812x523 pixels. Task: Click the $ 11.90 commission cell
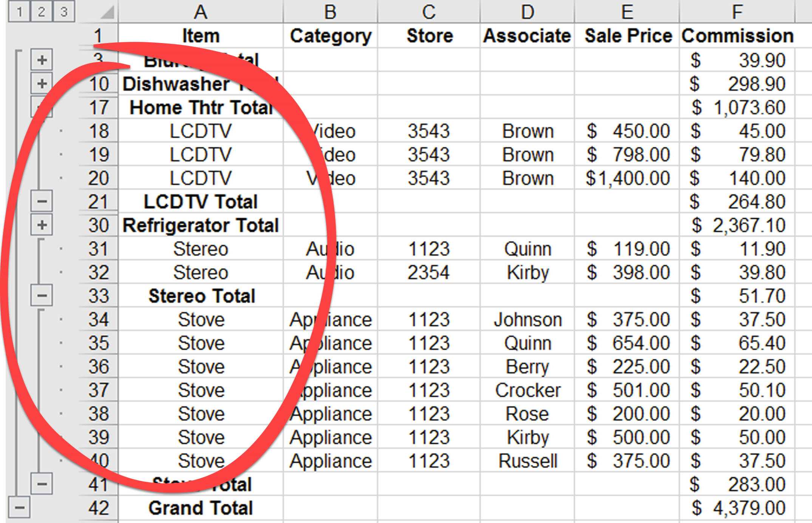coord(737,248)
